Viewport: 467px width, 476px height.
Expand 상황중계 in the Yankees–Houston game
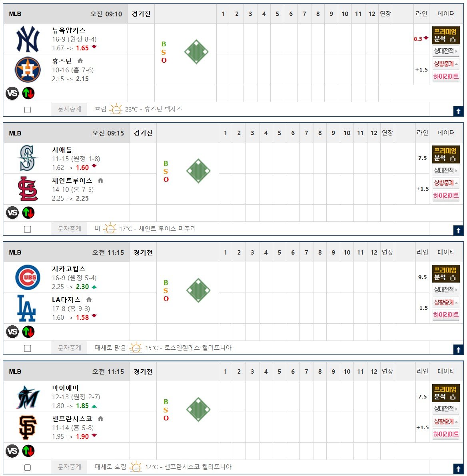click(x=445, y=64)
